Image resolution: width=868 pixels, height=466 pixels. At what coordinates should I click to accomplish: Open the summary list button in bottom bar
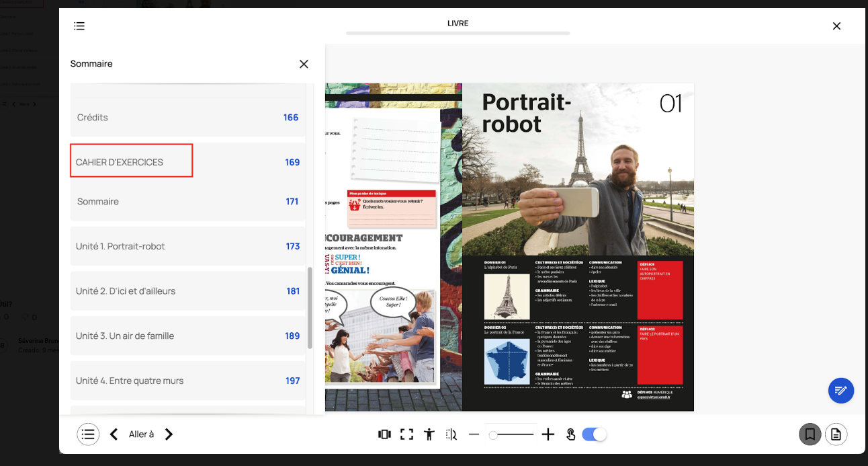tap(88, 434)
